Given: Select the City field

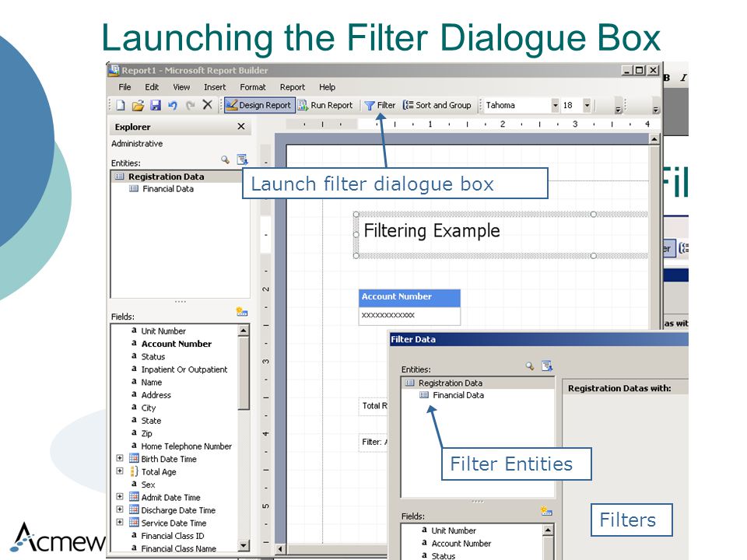Looking at the screenshot, I should pos(148,408).
